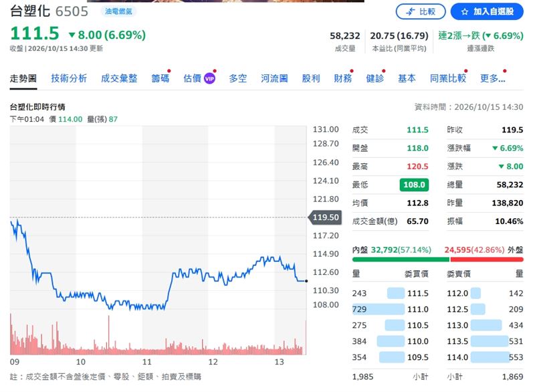The image size is (535, 392).
Task: Click the compare arrows icon in 比較
Action: coord(410,12)
